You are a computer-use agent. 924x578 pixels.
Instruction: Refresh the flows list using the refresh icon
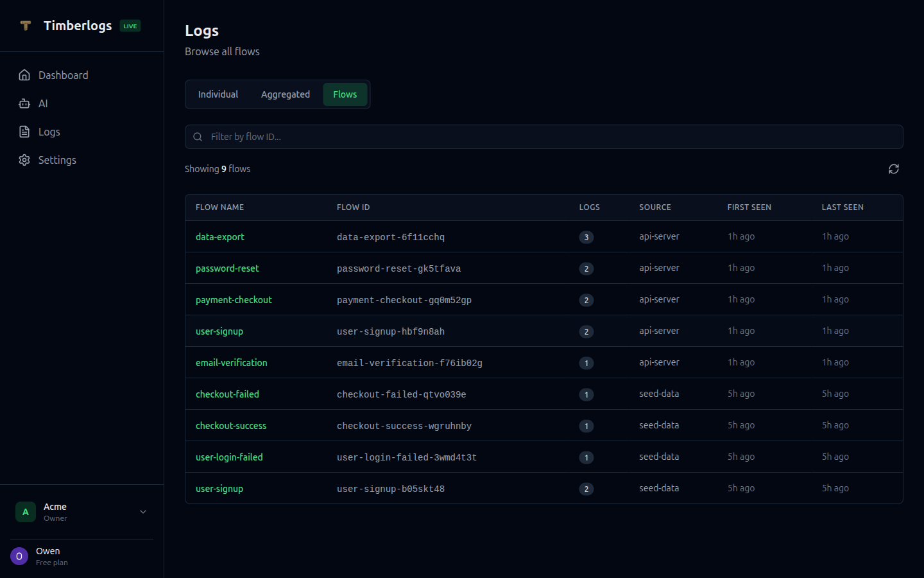point(893,168)
